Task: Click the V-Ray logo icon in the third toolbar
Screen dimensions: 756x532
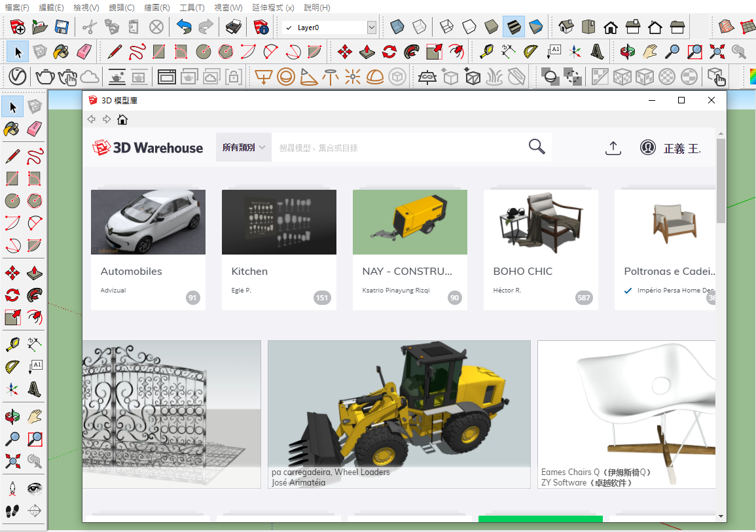Action: [18, 77]
